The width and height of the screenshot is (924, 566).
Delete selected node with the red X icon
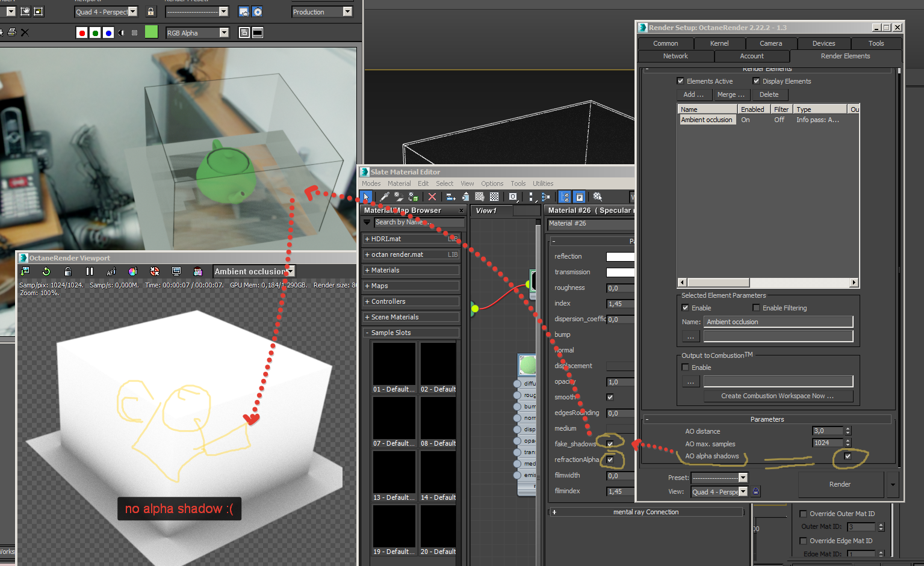click(x=432, y=197)
